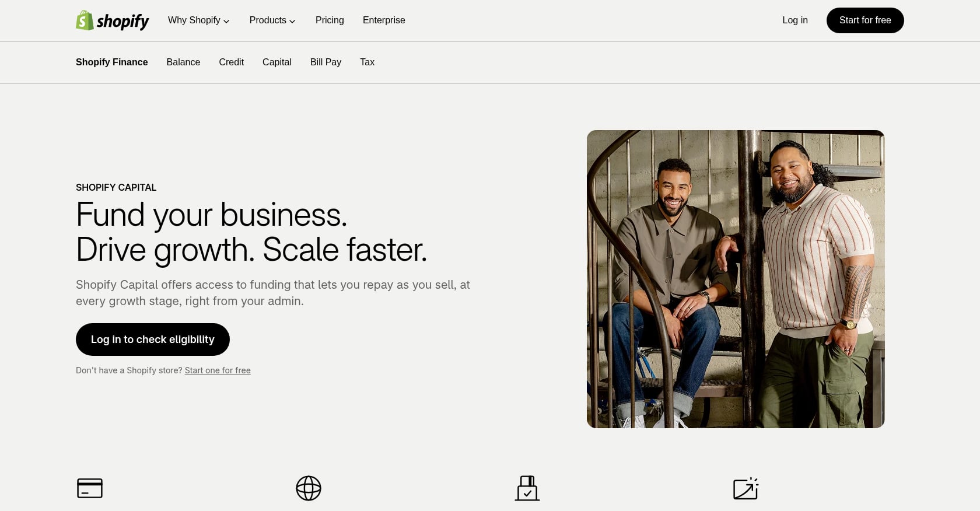Select the Capital tab
Viewport: 980px width, 511px height.
pos(277,62)
